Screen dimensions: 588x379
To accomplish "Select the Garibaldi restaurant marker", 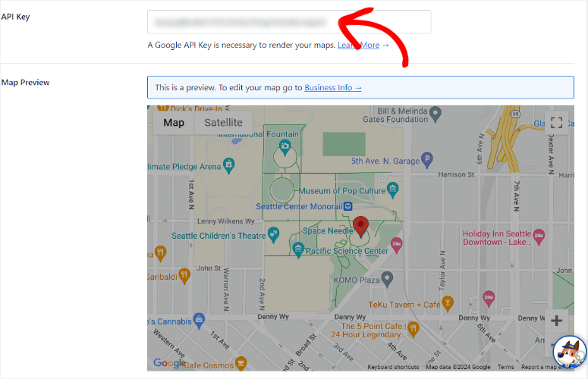I will [184, 276].
